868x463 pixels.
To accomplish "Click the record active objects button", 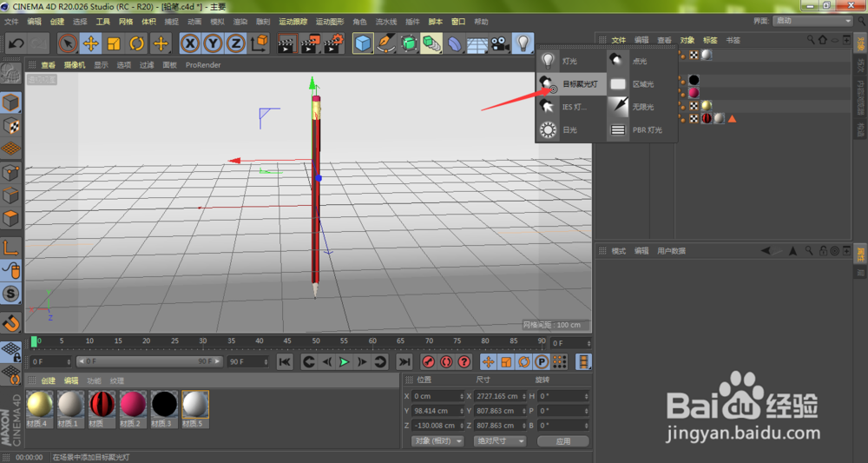I will coord(429,361).
